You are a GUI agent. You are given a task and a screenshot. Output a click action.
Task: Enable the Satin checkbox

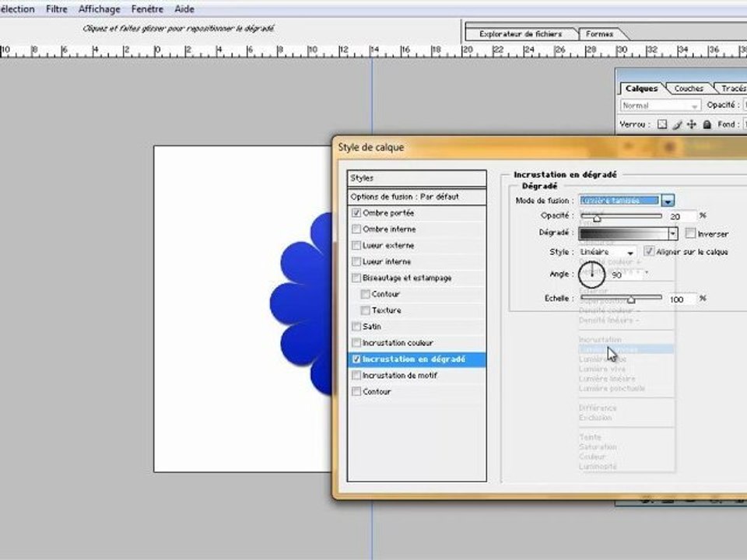tap(356, 327)
